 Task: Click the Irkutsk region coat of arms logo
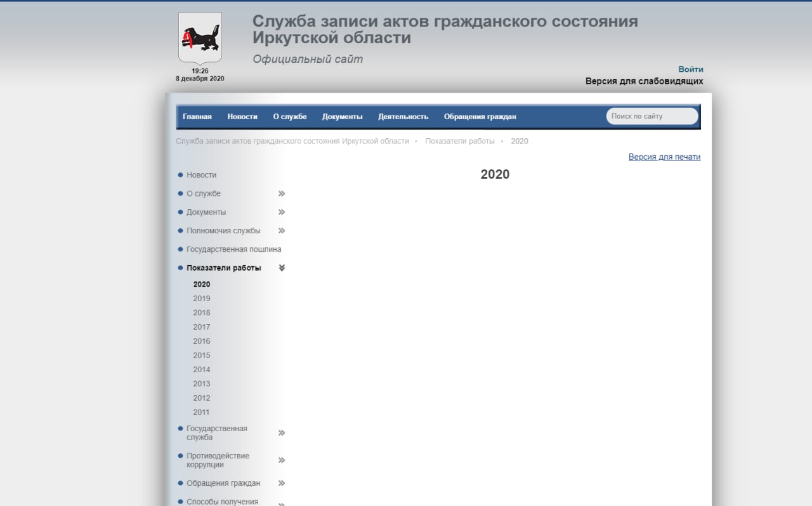pyautogui.click(x=200, y=38)
